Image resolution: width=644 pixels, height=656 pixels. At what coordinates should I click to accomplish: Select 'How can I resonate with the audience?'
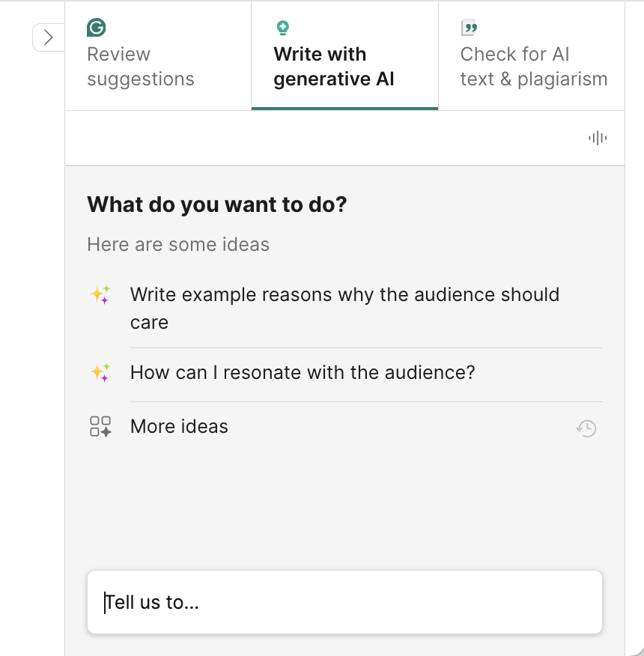click(303, 372)
